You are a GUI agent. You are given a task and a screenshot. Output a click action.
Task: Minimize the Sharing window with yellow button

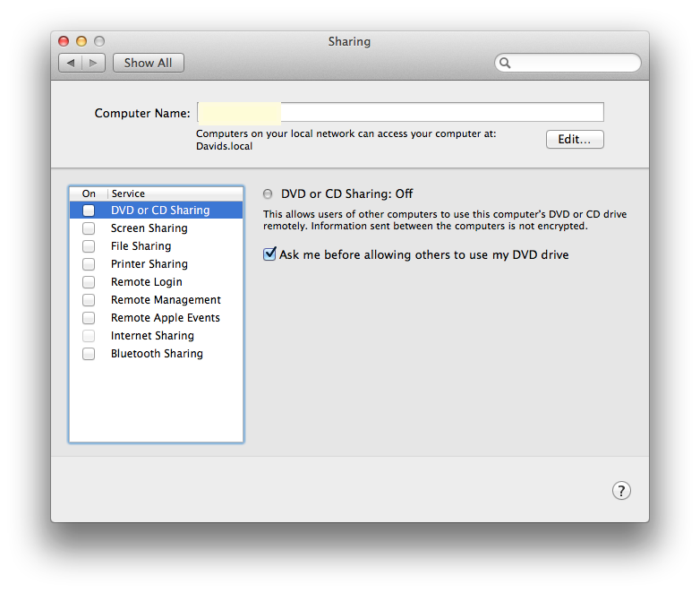click(81, 41)
